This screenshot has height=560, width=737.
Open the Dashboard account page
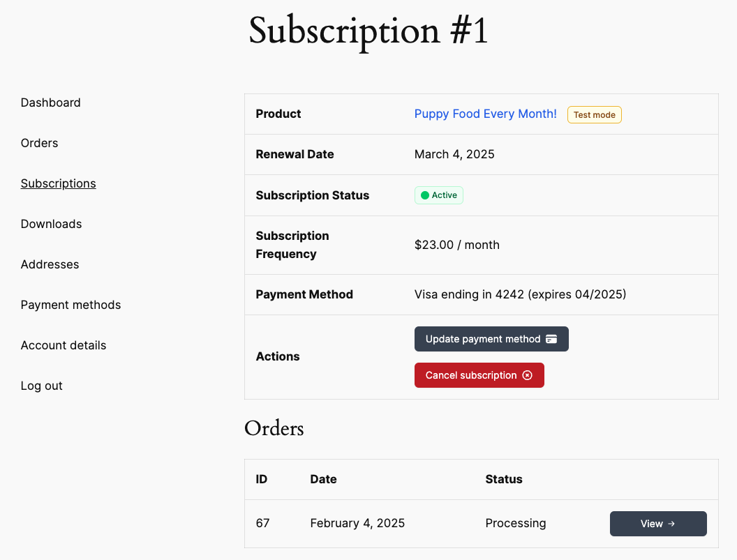pos(51,103)
